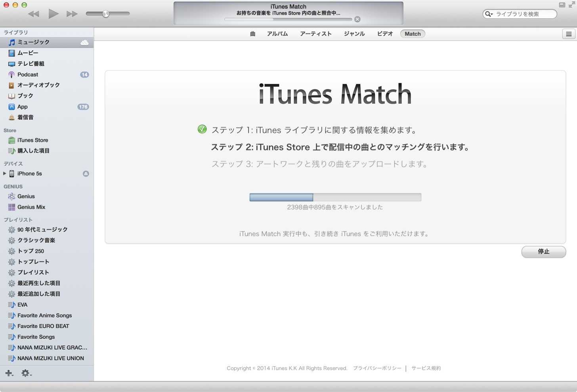Open Genius Mix
577x392 pixels.
[47, 207]
